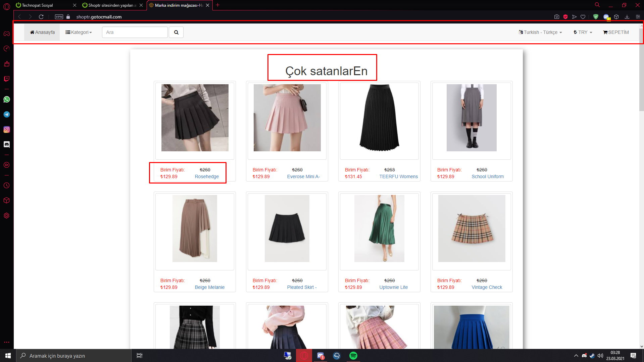Open sidebar three-dots setup menu
The height and width of the screenshot is (362, 644).
click(7, 342)
